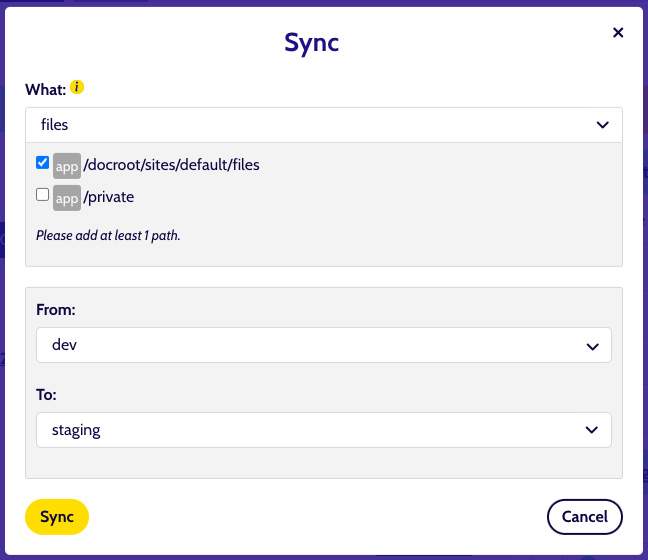Click the Sync dialog title
The image size is (648, 560).
coord(312,43)
